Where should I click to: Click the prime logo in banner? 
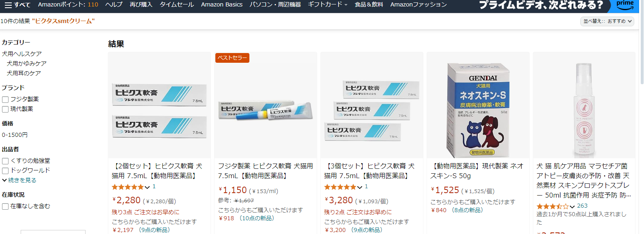pos(625,5)
